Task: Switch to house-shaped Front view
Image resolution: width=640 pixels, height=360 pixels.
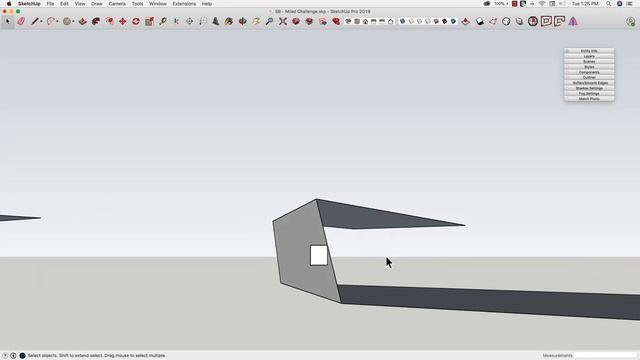Action: click(365, 21)
